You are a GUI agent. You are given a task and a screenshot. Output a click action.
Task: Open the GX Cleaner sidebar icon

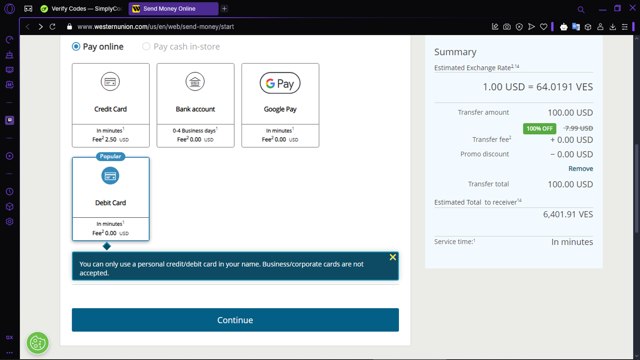(x=9, y=55)
